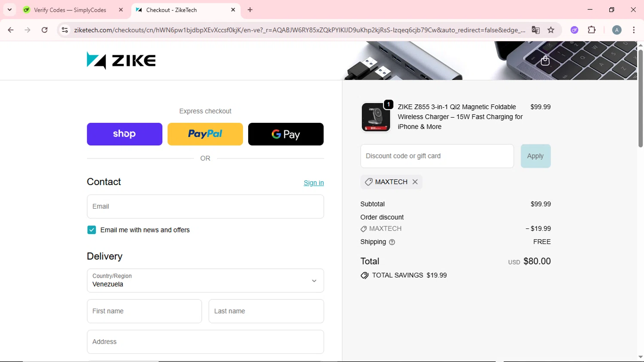Open the Country/Region dropdown
644x362 pixels.
click(205, 280)
